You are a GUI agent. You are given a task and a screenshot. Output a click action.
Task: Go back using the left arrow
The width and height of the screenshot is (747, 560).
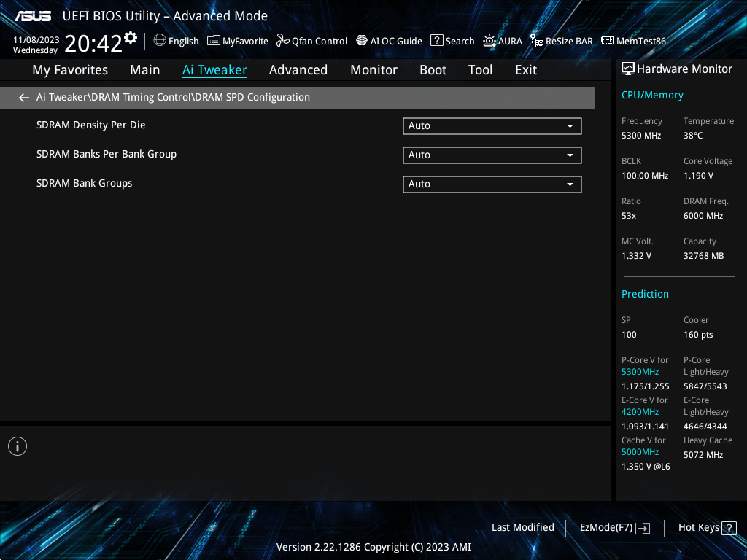24,98
